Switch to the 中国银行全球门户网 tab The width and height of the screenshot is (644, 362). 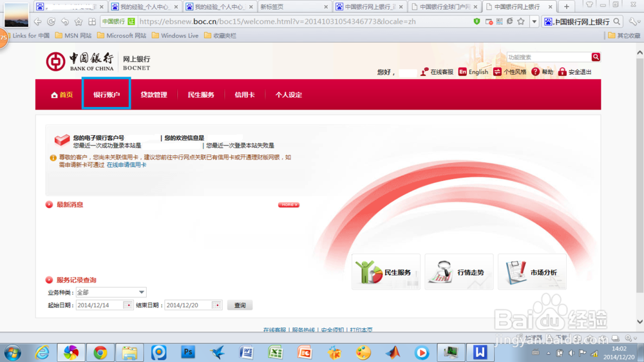pyautogui.click(x=445, y=6)
